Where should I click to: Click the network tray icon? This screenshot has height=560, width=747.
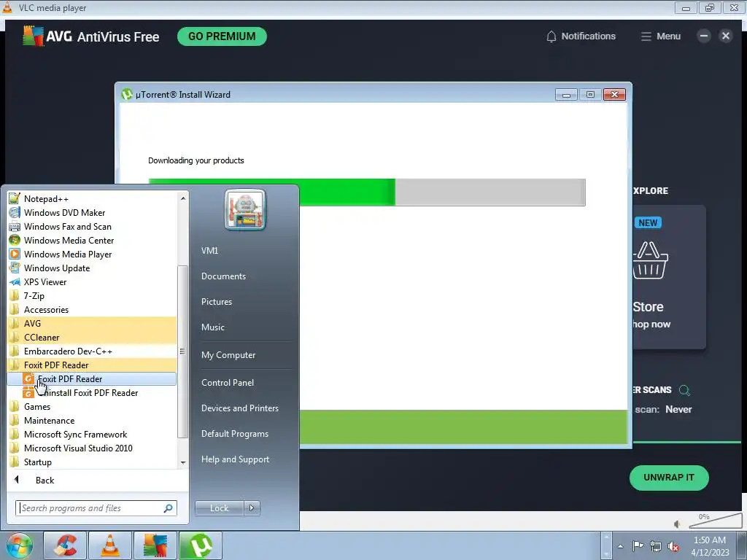[656, 546]
